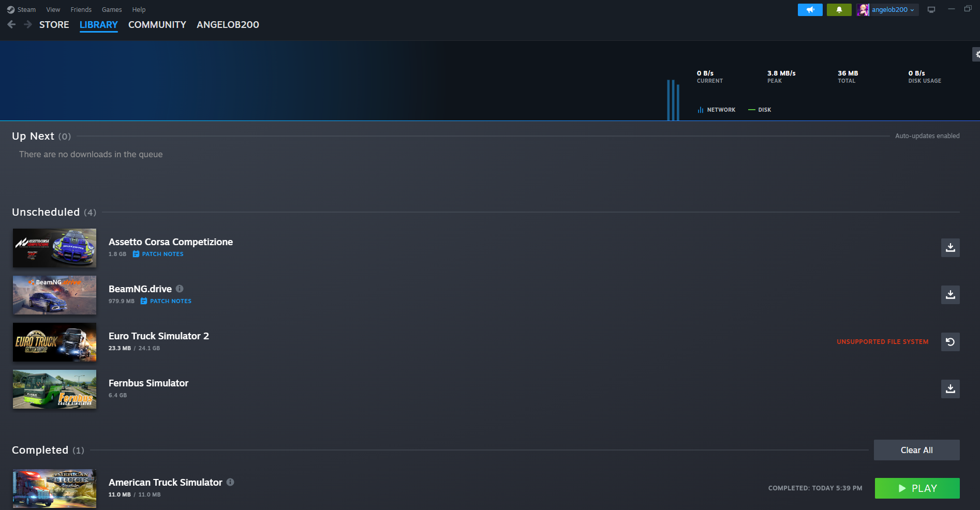Open Euro Truck Simulator 2 thumbnail

pos(54,342)
